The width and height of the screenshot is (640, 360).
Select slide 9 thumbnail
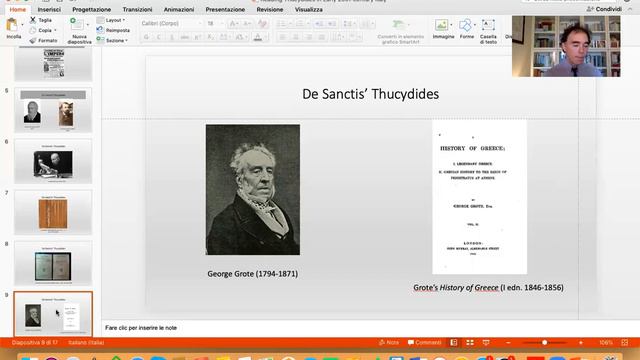click(x=53, y=314)
